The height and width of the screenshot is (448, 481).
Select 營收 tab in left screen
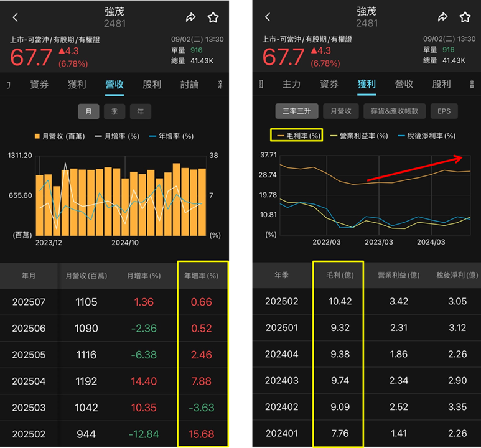(x=114, y=85)
